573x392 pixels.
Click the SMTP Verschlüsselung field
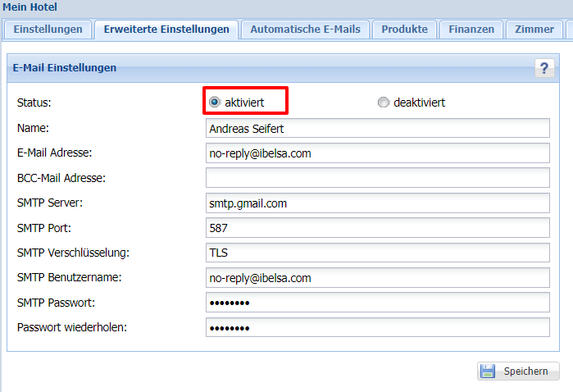point(377,253)
